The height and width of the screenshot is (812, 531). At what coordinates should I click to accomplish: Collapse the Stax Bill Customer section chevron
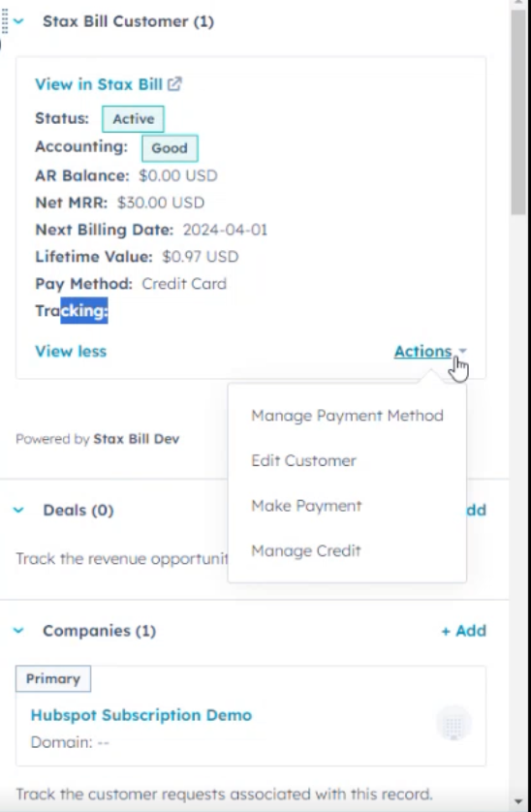coord(18,21)
